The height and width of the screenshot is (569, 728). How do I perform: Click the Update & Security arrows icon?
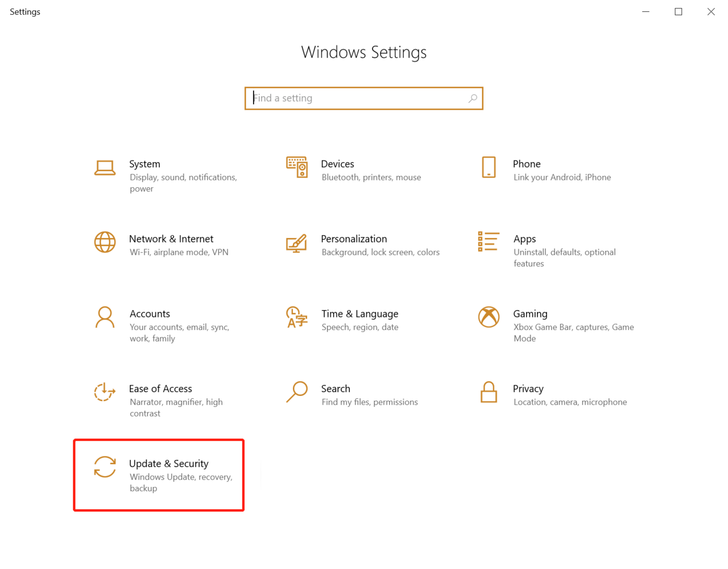click(105, 467)
